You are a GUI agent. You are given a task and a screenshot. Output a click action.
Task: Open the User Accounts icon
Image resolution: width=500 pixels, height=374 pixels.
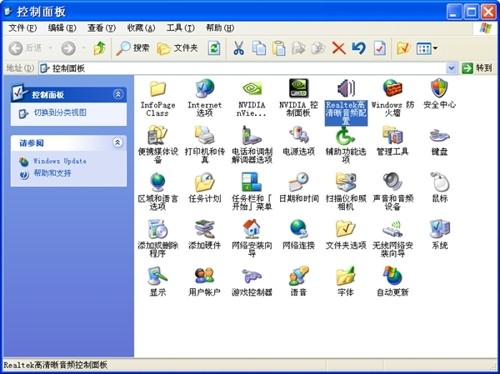click(x=204, y=276)
